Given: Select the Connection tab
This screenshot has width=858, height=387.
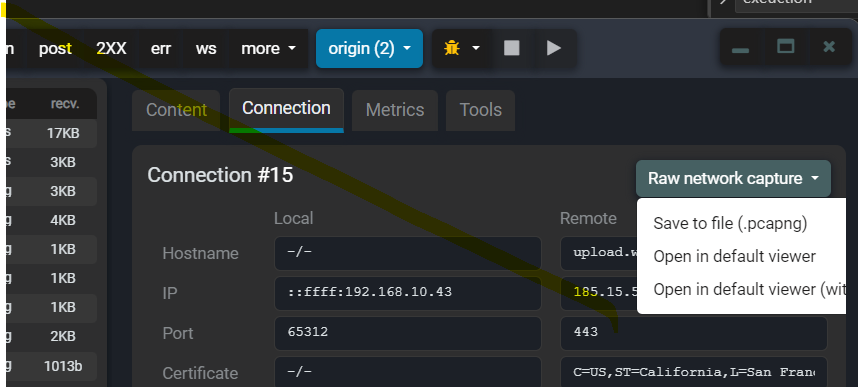Looking at the screenshot, I should pos(286,109).
